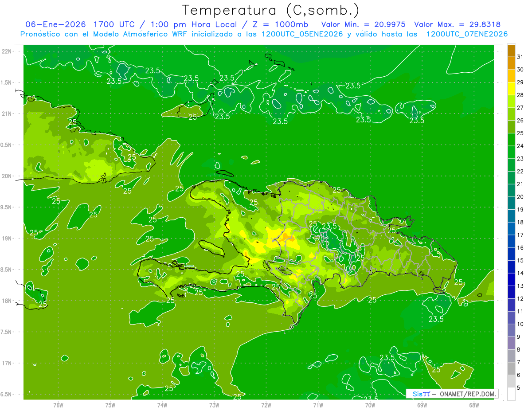Click the 23.5 contour label south of Puerto Rico
Viewport: 532px width, 411px height.
point(436,319)
